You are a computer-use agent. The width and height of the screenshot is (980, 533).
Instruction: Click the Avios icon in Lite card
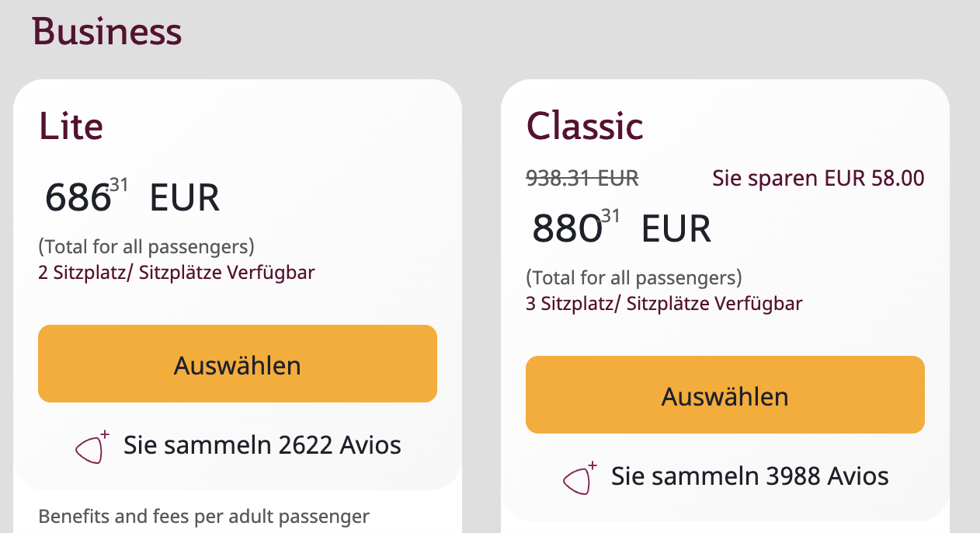coord(92,447)
